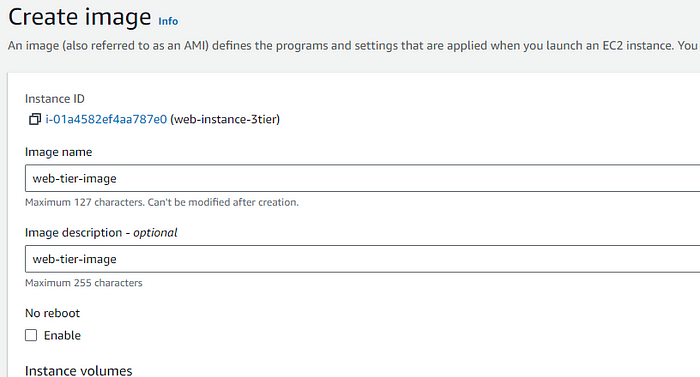
Task: Open instance link i-01a4582ef4aa787e0
Action: click(x=106, y=119)
